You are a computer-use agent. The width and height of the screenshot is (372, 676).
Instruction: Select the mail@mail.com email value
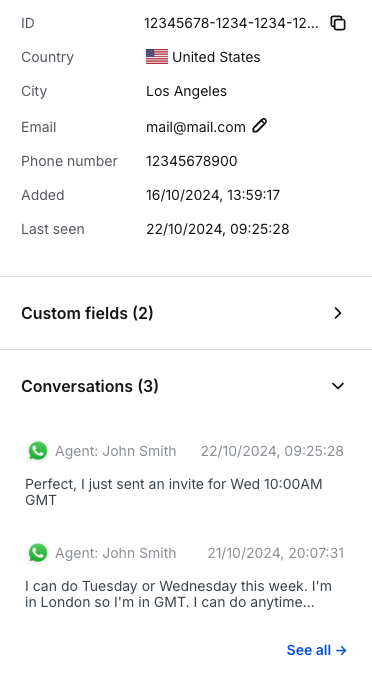pos(196,127)
